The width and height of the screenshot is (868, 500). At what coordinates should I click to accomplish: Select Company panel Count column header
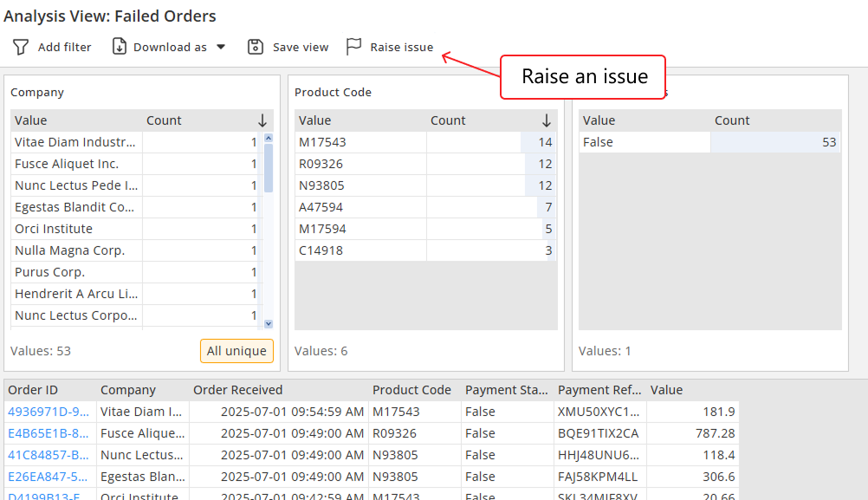pyautogui.click(x=208, y=120)
